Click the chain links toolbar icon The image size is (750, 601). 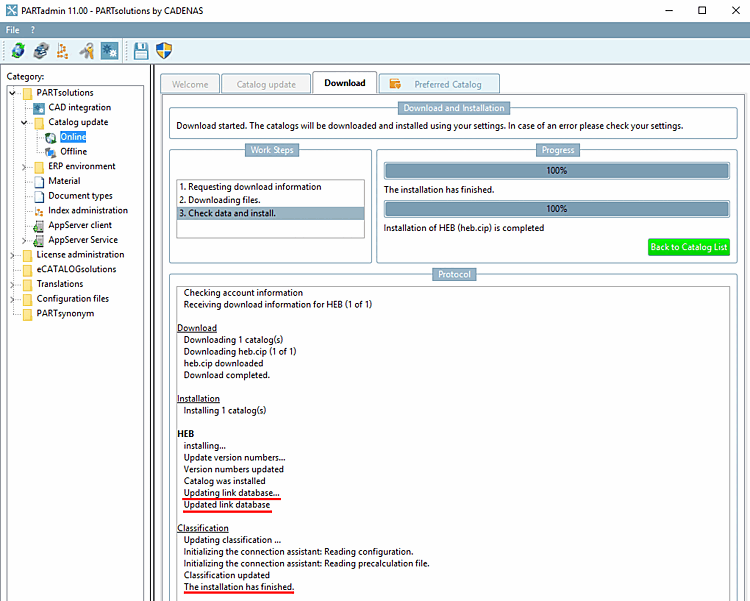[41, 50]
